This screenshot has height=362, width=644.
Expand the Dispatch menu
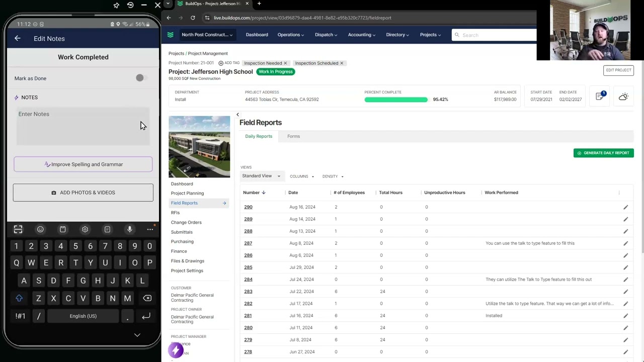pos(326,35)
